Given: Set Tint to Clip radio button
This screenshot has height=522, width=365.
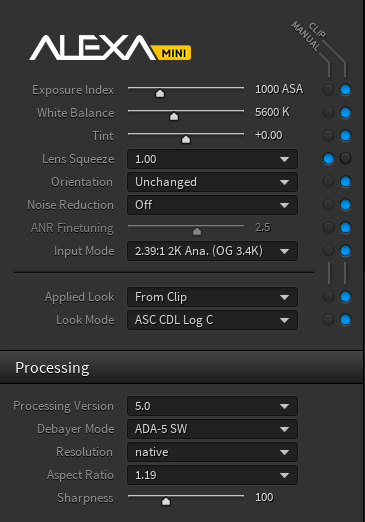Looking at the screenshot, I should (345, 135).
